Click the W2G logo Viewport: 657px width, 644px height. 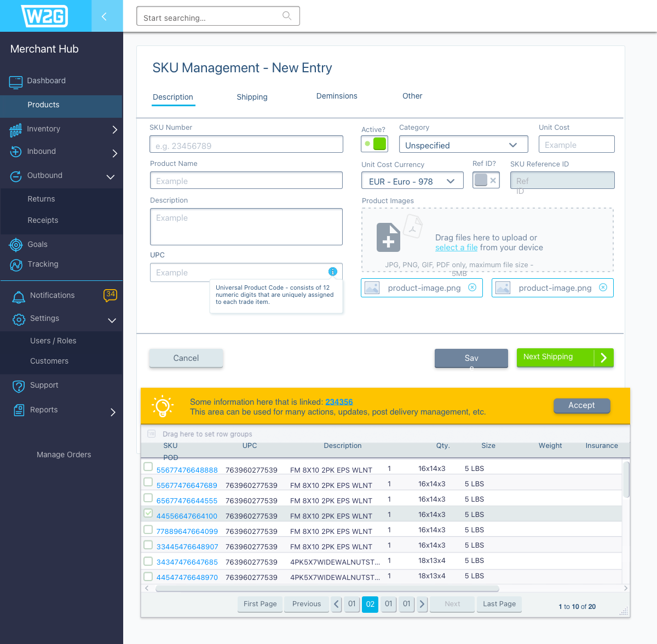point(44,16)
